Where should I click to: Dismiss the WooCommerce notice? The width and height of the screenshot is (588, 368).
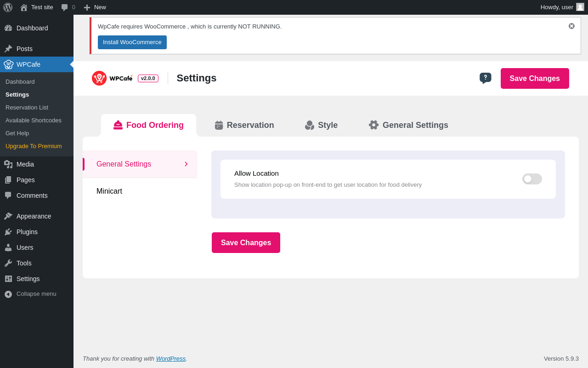pos(571,26)
